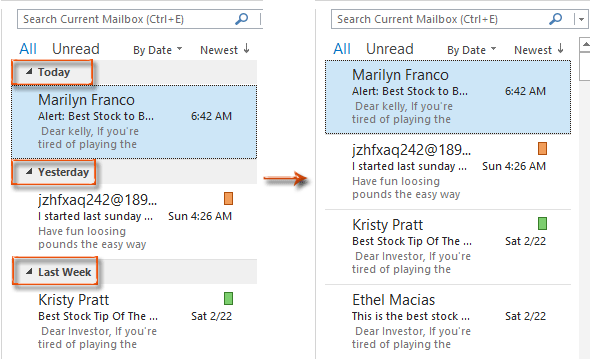
Task: Open By Date arrangement dropdown in right pane
Action: [472, 50]
